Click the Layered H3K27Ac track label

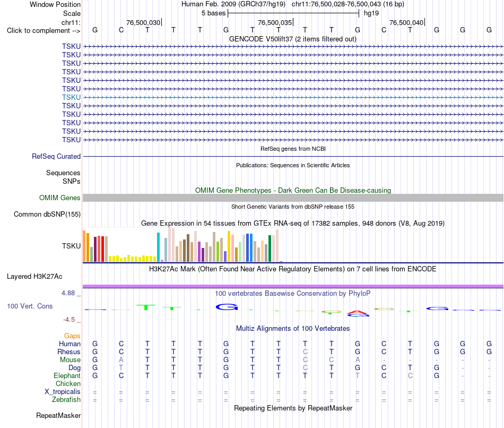[x=34, y=277]
